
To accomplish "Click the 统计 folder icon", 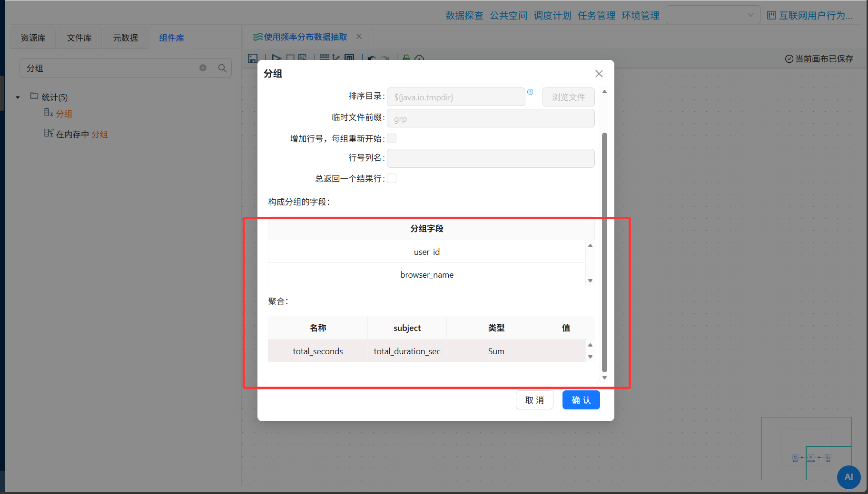I will pyautogui.click(x=34, y=96).
